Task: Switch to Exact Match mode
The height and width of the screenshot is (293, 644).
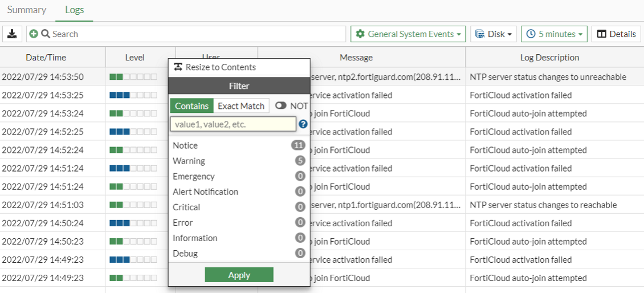Action: (241, 106)
